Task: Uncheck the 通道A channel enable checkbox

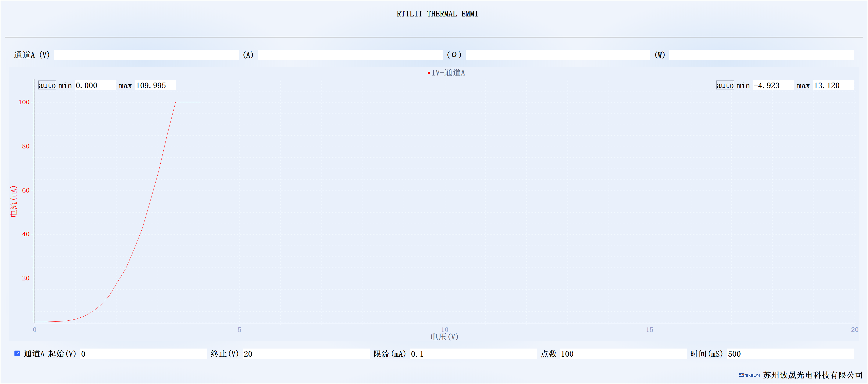Action: [x=17, y=354]
